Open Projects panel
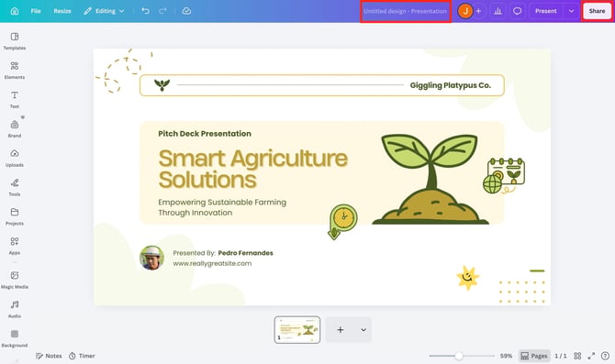The width and height of the screenshot is (615, 364). [x=15, y=216]
